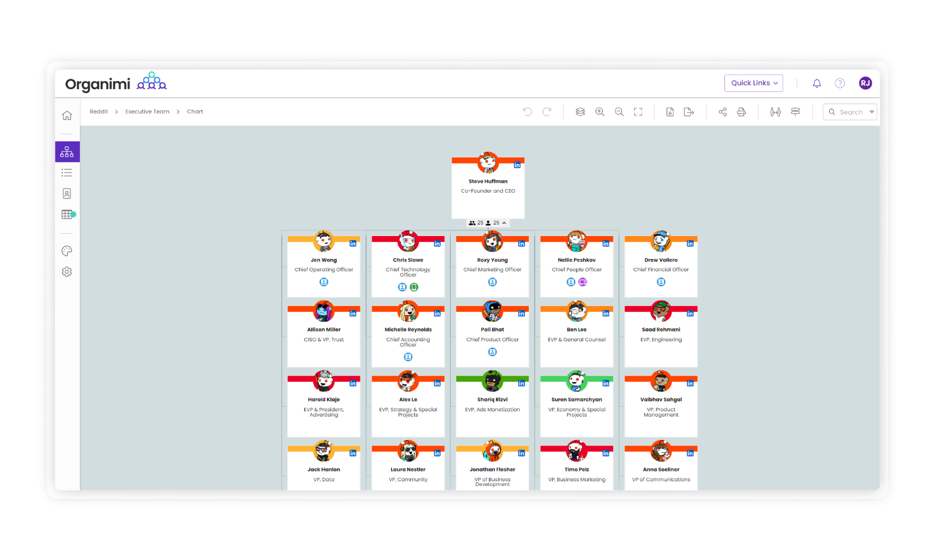The height and width of the screenshot is (560, 935).
Task: Click Michelle Reynolds' blue role badge
Action: [408, 358]
